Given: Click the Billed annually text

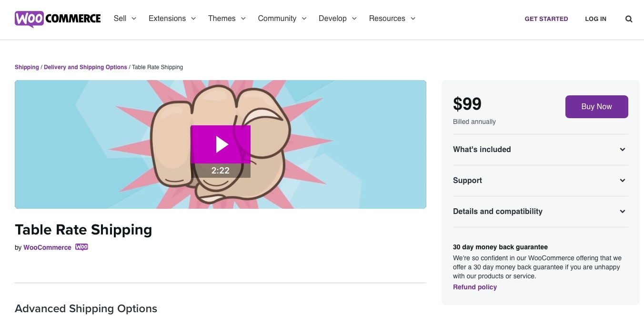Looking at the screenshot, I should point(474,122).
